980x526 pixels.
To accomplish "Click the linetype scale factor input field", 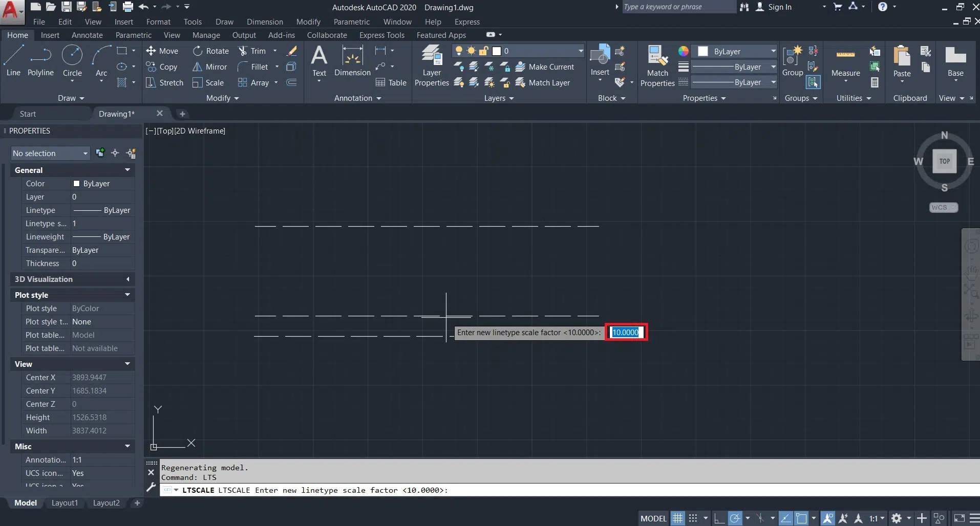I will [626, 333].
